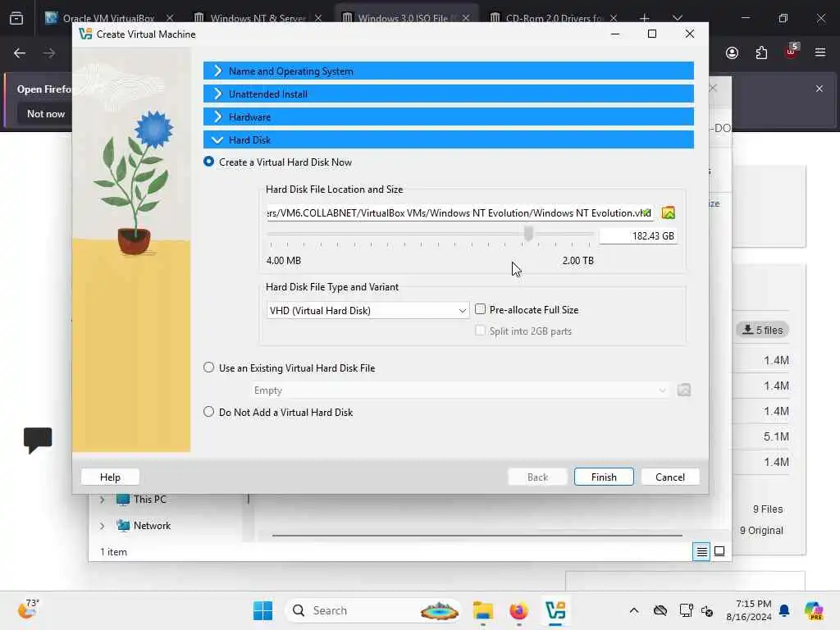Image resolution: width=840 pixels, height=630 pixels.
Task: Open the VHD file type dropdown
Action: [367, 310]
